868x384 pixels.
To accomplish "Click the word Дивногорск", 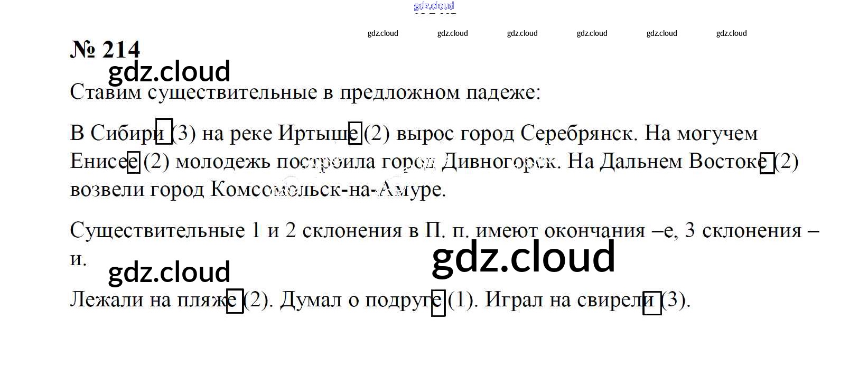I will click(498, 161).
